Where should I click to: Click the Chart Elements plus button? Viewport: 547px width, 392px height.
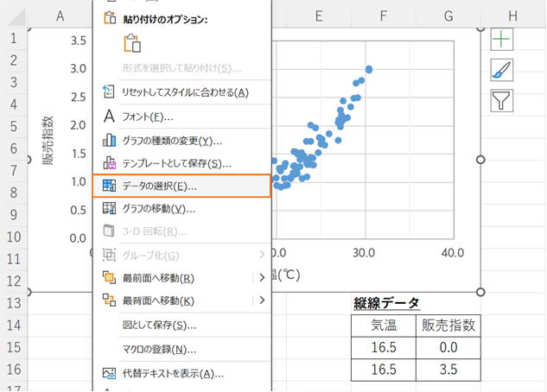[502, 39]
